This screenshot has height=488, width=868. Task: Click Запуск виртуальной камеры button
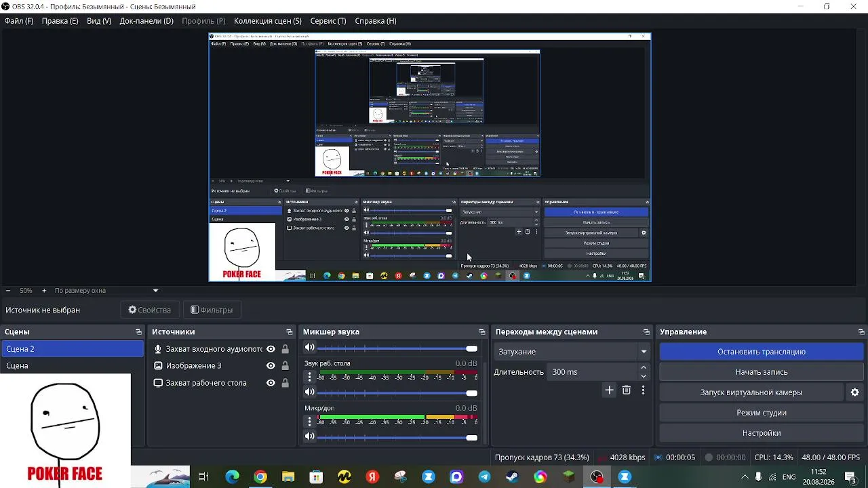pyautogui.click(x=751, y=392)
